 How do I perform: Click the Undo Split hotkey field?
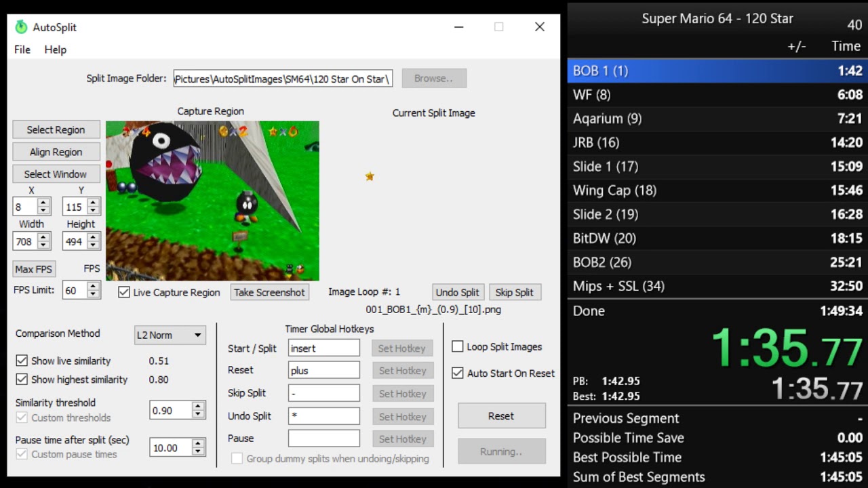pyautogui.click(x=324, y=416)
